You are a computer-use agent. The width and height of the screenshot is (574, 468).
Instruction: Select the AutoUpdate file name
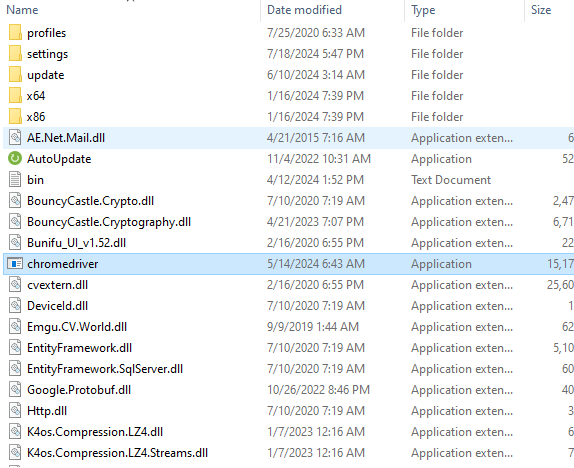pyautogui.click(x=59, y=159)
